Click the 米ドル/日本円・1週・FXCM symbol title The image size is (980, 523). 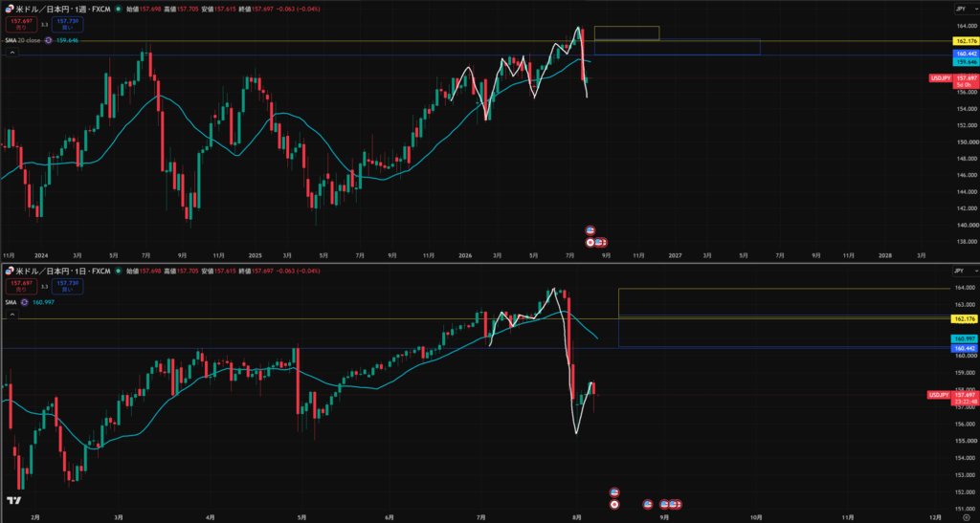63,10
